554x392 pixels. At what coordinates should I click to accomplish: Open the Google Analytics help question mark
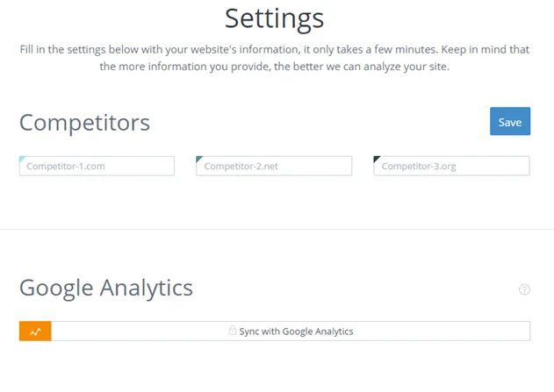coord(524,289)
